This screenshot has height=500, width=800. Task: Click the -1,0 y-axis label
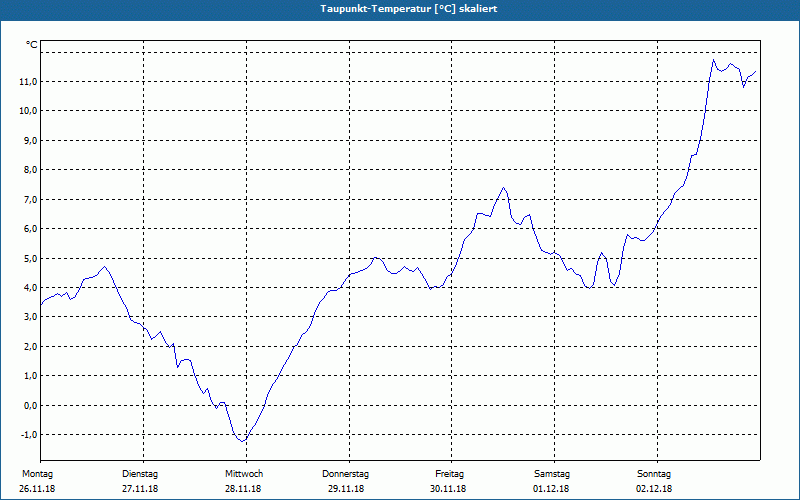tap(29, 435)
